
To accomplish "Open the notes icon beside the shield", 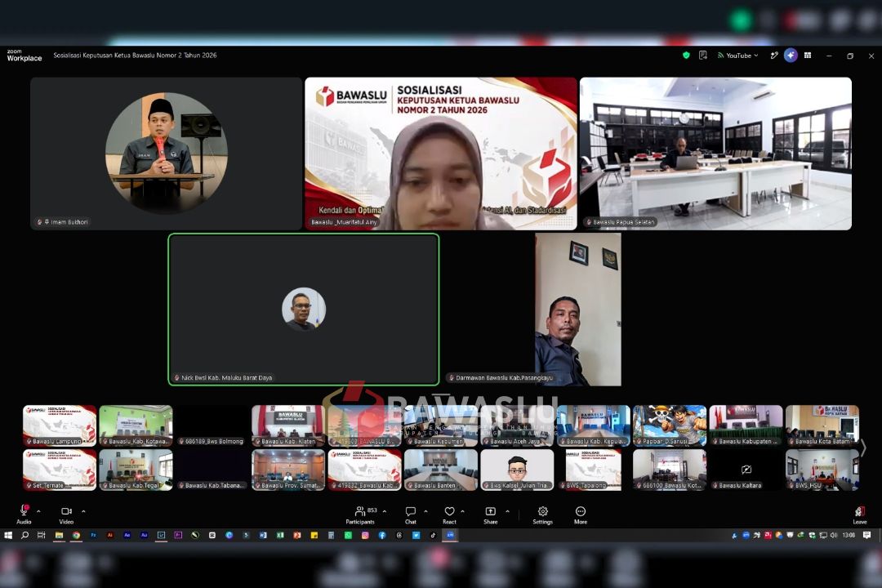I will click(702, 56).
